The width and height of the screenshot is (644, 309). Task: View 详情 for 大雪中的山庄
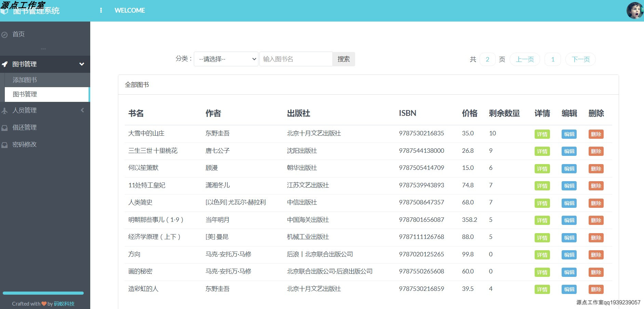pyautogui.click(x=542, y=134)
